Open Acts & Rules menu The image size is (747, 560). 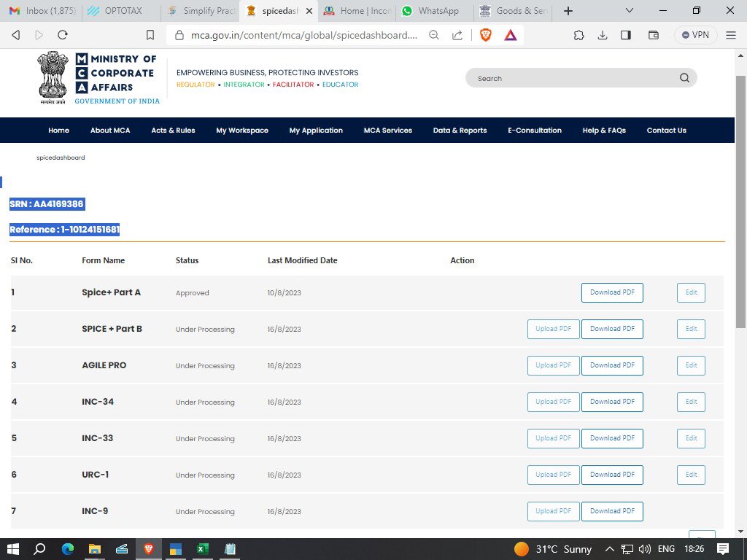(x=173, y=130)
